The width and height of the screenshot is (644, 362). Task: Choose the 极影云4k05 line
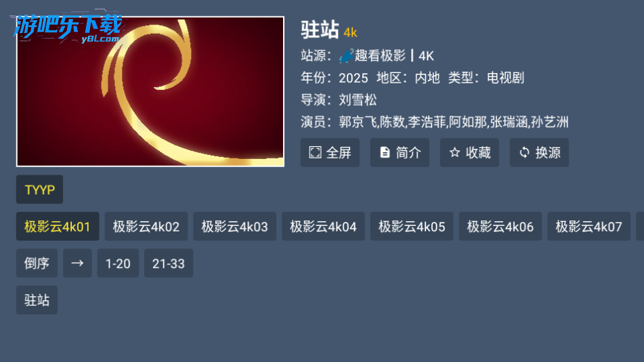click(412, 226)
